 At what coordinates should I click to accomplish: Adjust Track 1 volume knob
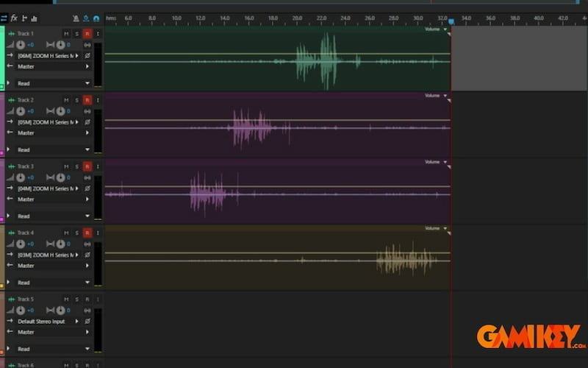[x=21, y=45]
